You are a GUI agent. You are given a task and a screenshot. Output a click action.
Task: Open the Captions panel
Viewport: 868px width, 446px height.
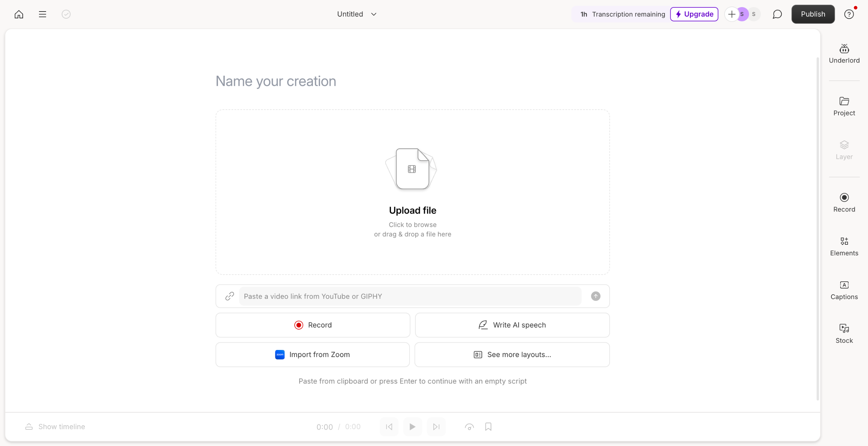(x=844, y=290)
